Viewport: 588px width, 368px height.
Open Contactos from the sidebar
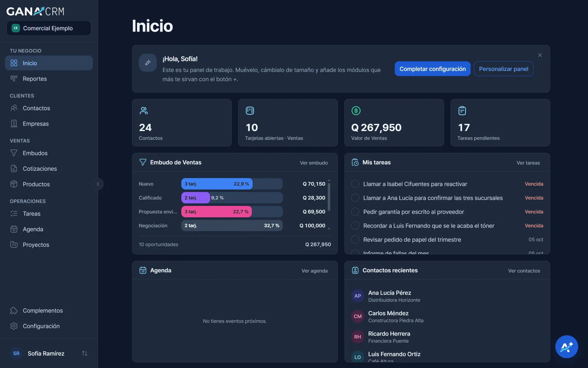[x=49, y=108]
